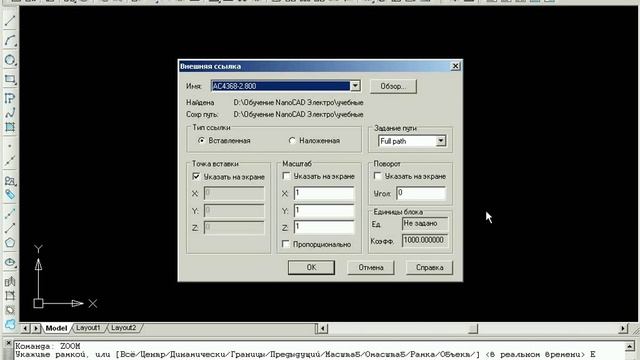The width and height of the screenshot is (640, 360).
Task: Confirm with the OK button
Action: 311,267
